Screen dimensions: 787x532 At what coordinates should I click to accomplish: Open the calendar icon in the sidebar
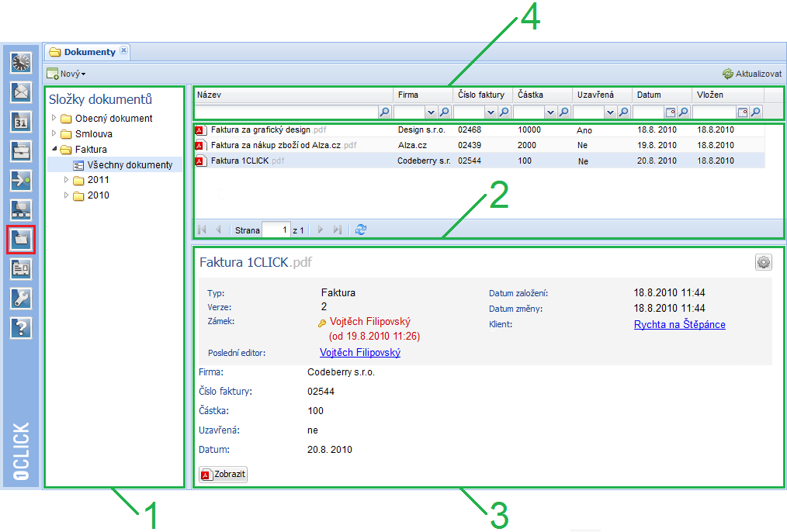point(21,122)
